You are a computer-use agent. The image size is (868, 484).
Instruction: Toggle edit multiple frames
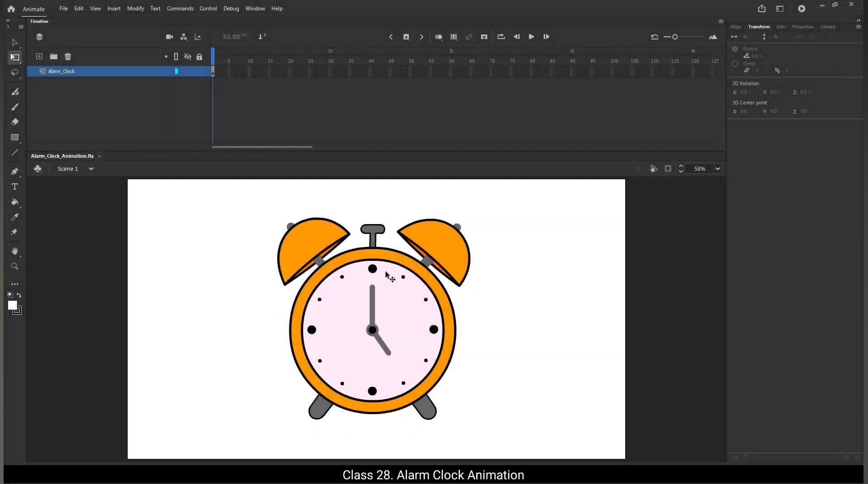pos(454,37)
